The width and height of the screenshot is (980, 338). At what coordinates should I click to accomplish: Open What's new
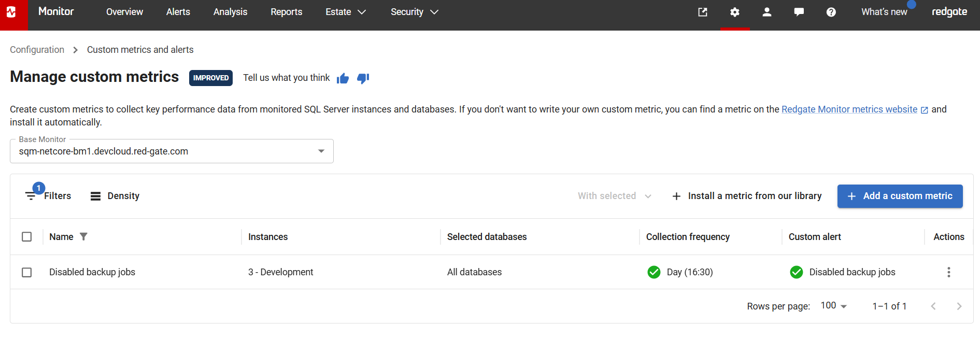(884, 12)
